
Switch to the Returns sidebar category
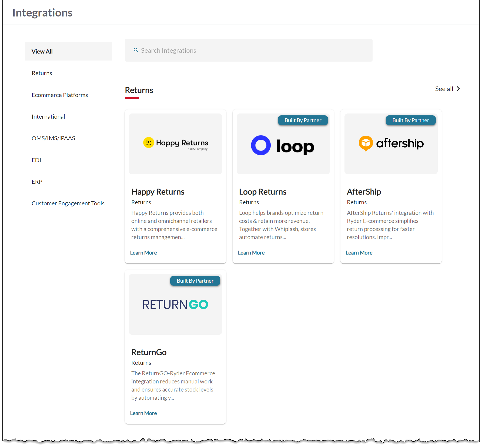click(42, 73)
